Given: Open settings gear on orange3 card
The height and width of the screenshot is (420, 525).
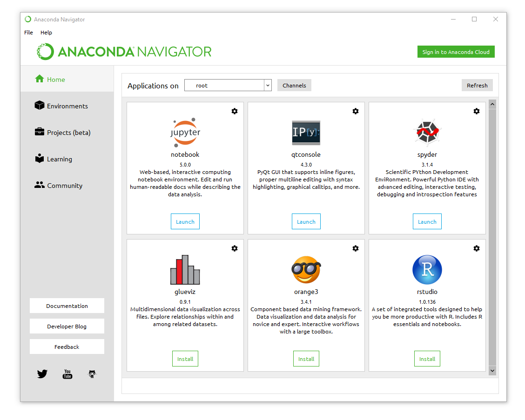Looking at the screenshot, I should coord(356,248).
